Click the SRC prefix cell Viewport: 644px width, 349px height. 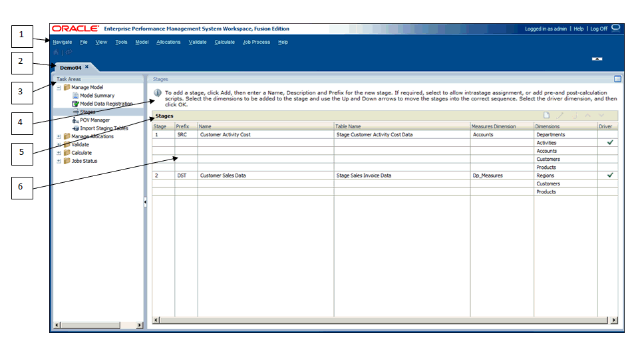pyautogui.click(x=186, y=134)
